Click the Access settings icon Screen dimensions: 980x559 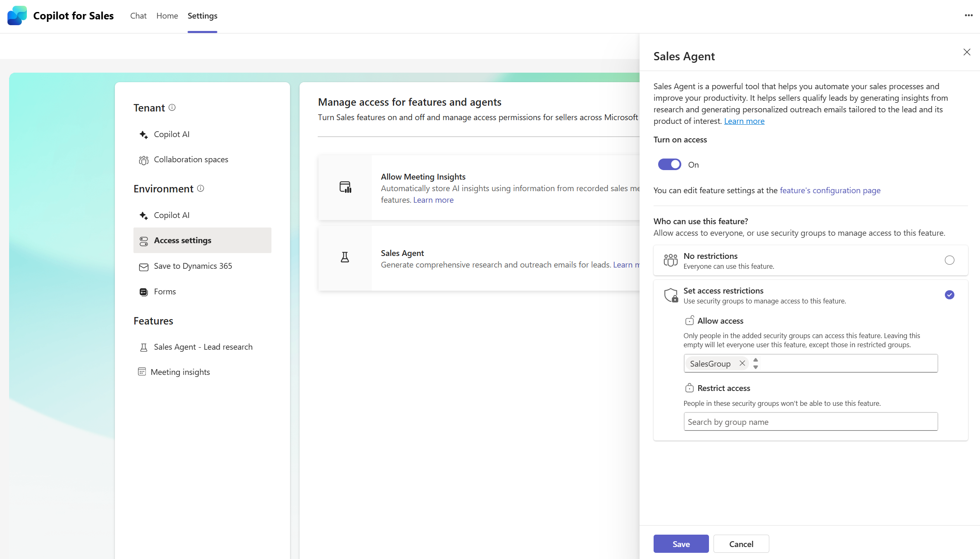coord(143,240)
